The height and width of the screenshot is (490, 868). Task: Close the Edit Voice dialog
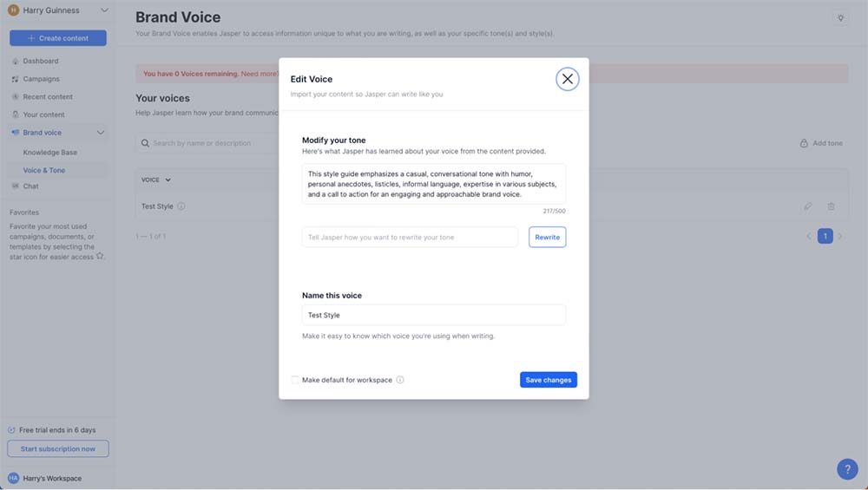click(568, 79)
